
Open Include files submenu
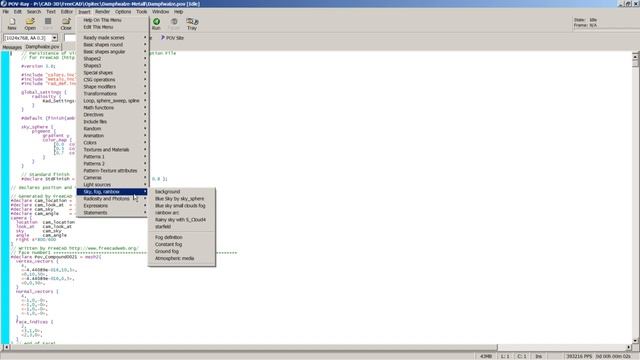click(x=113, y=122)
